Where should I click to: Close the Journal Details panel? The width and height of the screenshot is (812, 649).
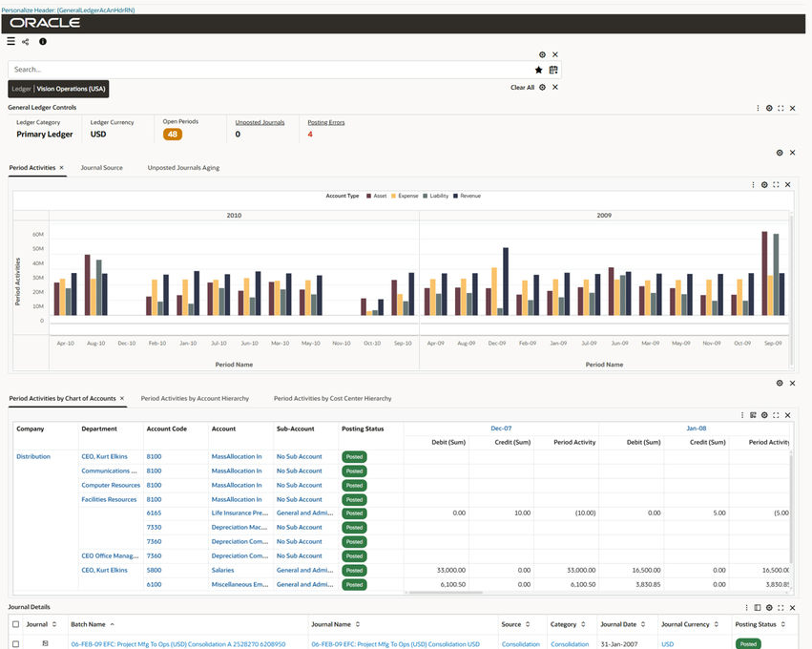[x=792, y=608]
